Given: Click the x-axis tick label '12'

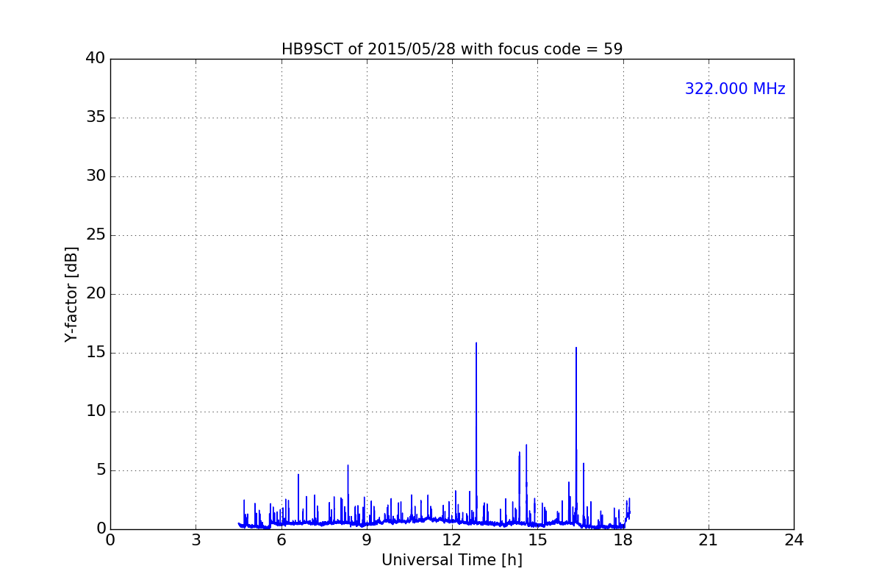Looking at the screenshot, I should coord(452,540).
